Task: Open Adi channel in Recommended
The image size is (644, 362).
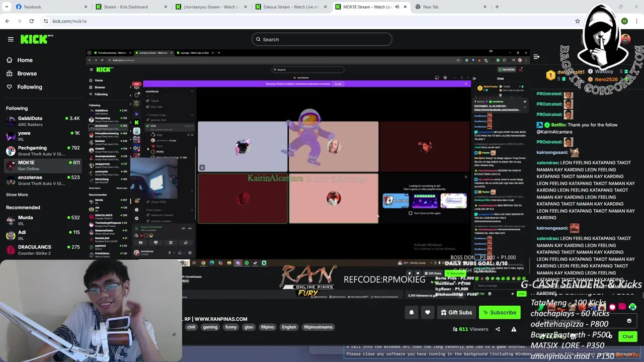Action: 43,235
